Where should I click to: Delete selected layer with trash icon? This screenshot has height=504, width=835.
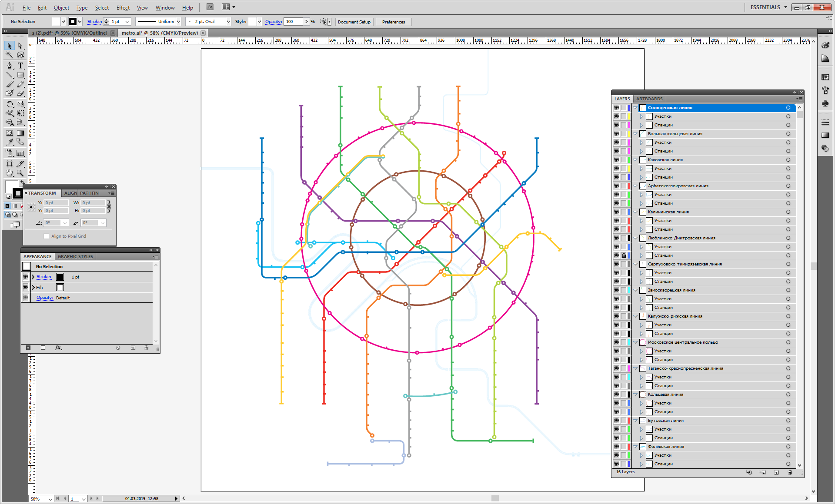(790, 472)
